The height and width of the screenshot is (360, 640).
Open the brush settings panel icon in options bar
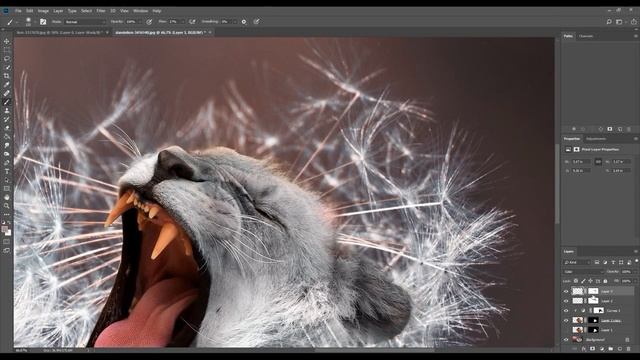point(43,22)
